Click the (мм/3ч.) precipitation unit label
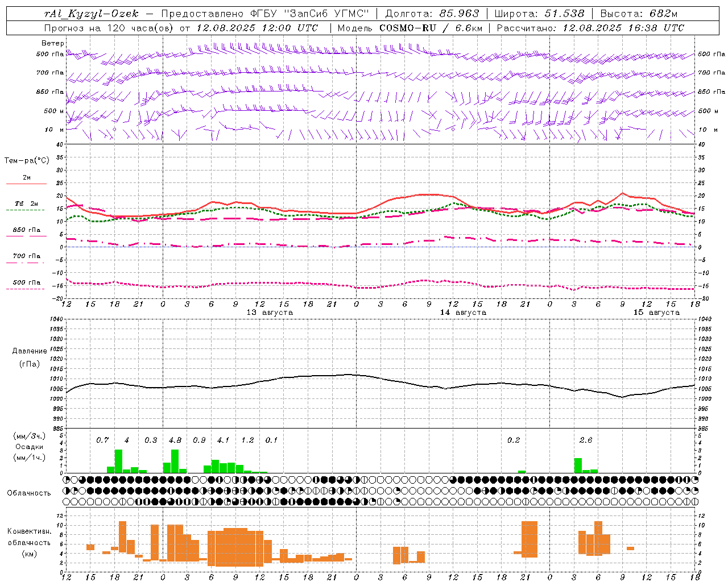The image size is (728, 582). click(x=28, y=436)
